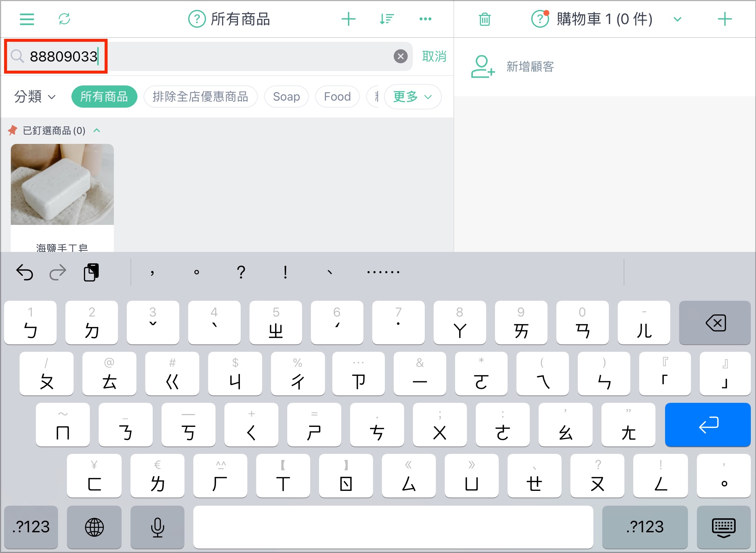Collapse the 已釘選商品 section
The image size is (756, 553).
[x=97, y=130]
